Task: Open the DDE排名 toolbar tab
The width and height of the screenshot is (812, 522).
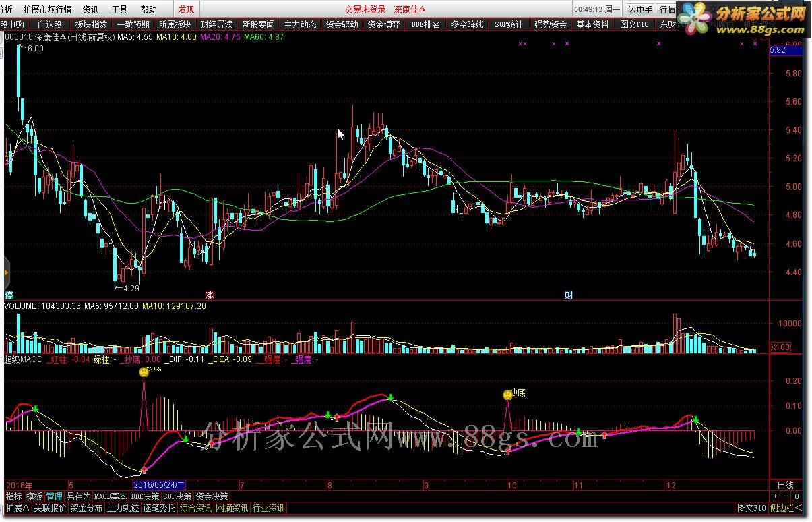Action: tap(425, 24)
